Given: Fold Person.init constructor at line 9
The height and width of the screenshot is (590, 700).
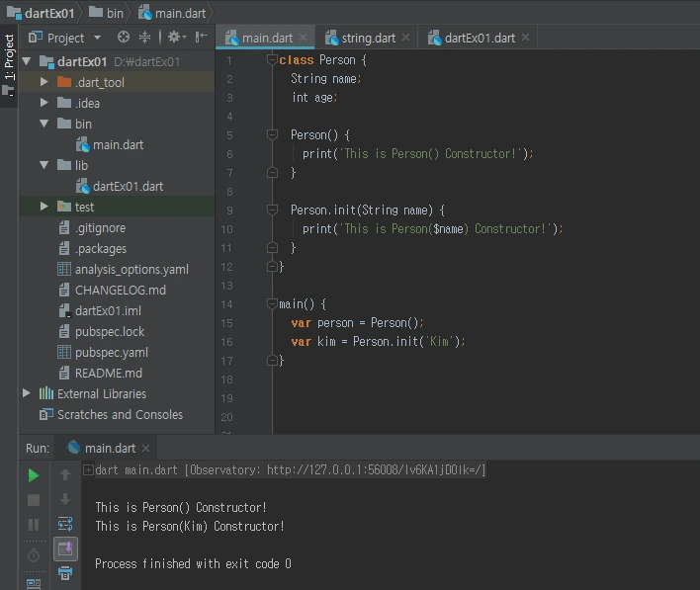Looking at the screenshot, I should (272, 209).
